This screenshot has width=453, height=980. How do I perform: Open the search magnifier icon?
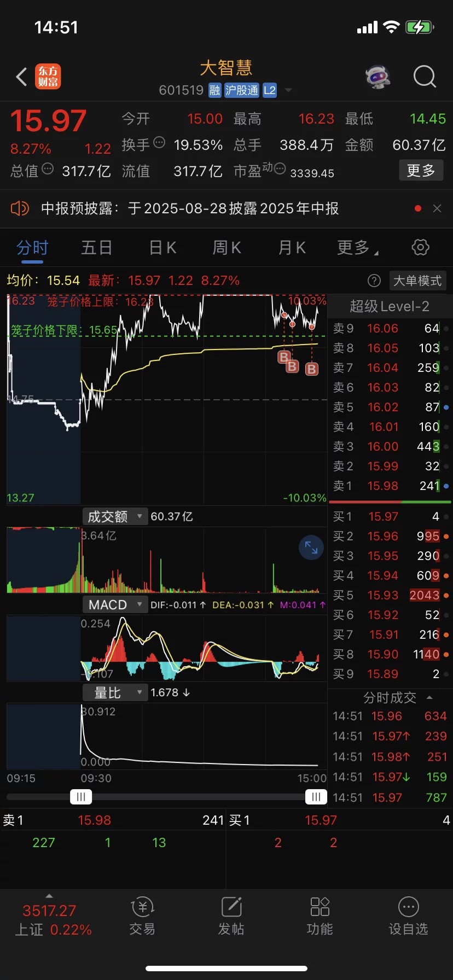pyautogui.click(x=425, y=77)
